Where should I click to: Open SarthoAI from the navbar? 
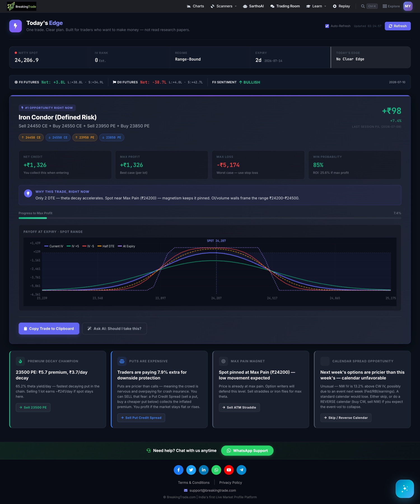pyautogui.click(x=253, y=6)
